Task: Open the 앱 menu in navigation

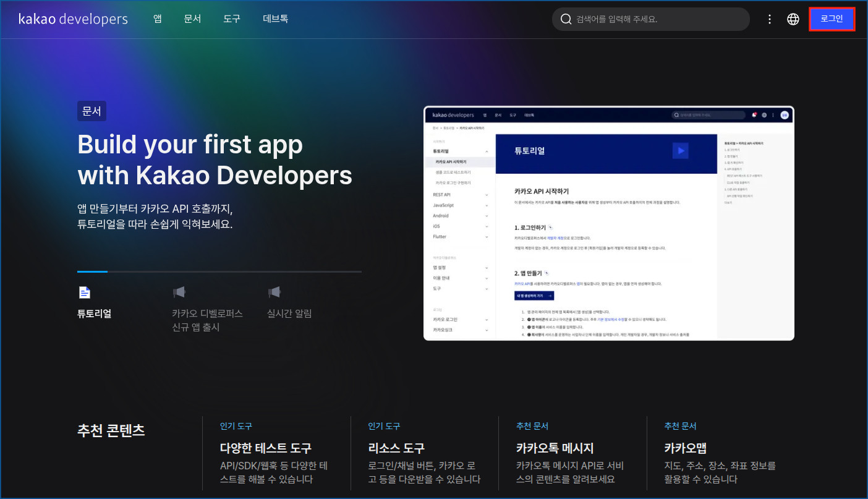Action: click(158, 19)
